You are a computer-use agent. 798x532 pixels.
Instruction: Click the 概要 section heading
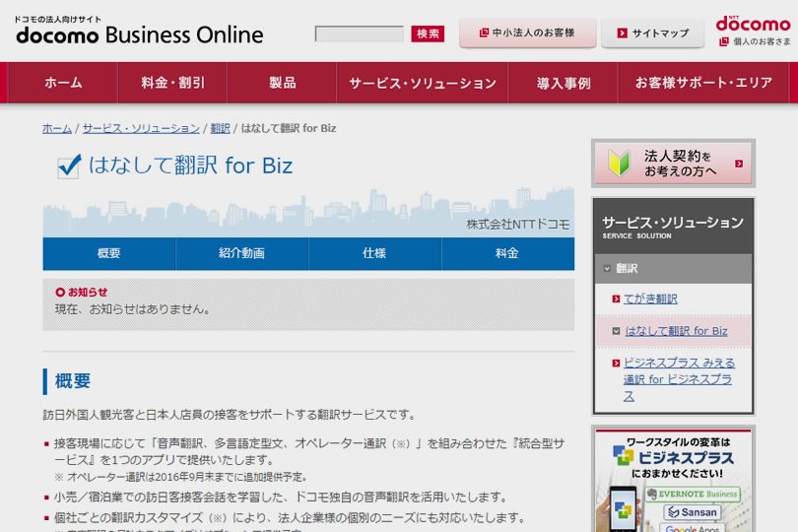point(73,381)
